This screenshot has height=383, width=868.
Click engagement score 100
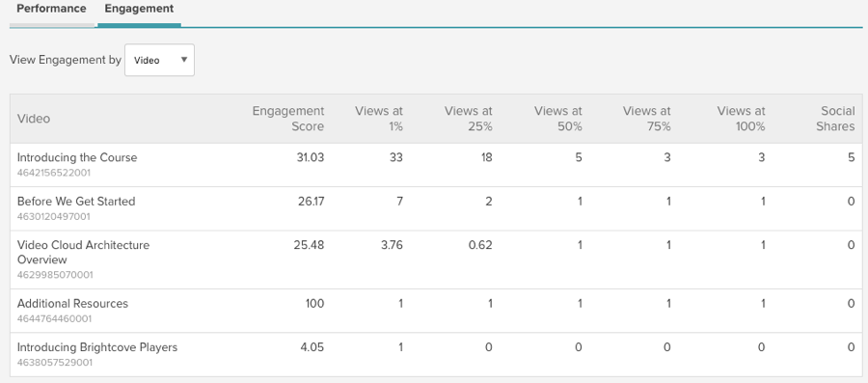pyautogui.click(x=315, y=303)
